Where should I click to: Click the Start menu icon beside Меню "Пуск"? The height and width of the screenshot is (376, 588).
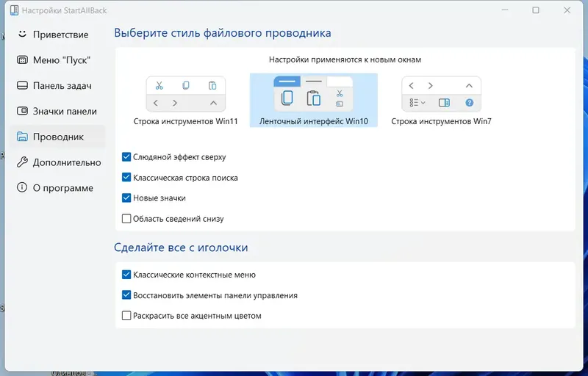pyautogui.click(x=22, y=60)
